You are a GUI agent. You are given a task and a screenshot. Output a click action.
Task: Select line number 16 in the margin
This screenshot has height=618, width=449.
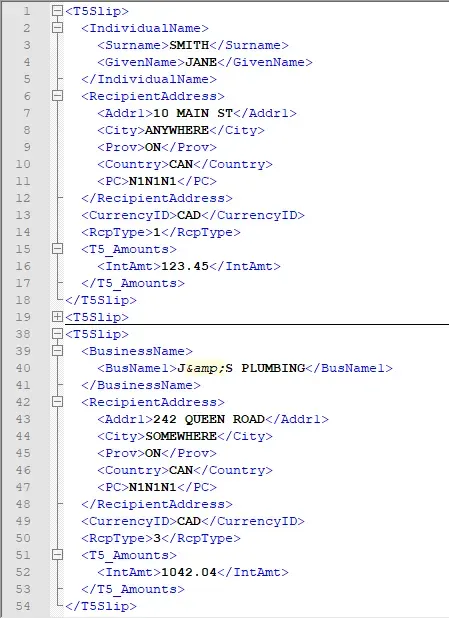23,266
